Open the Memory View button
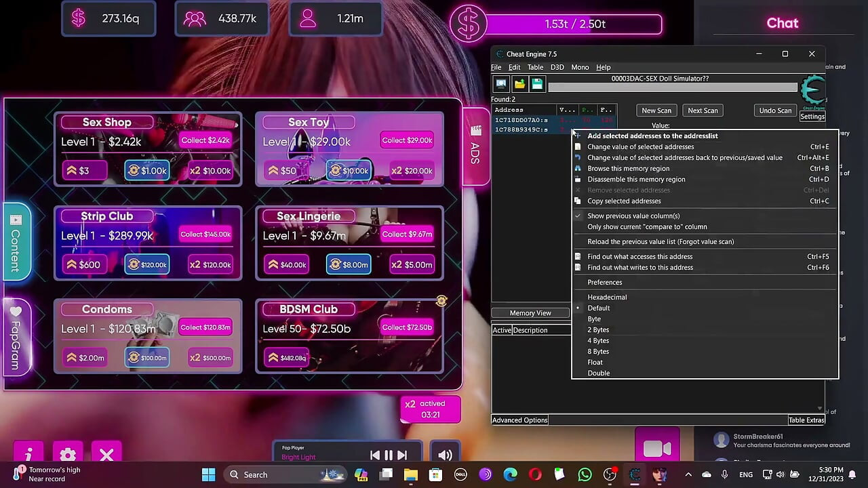Image resolution: width=868 pixels, height=488 pixels. pyautogui.click(x=530, y=313)
